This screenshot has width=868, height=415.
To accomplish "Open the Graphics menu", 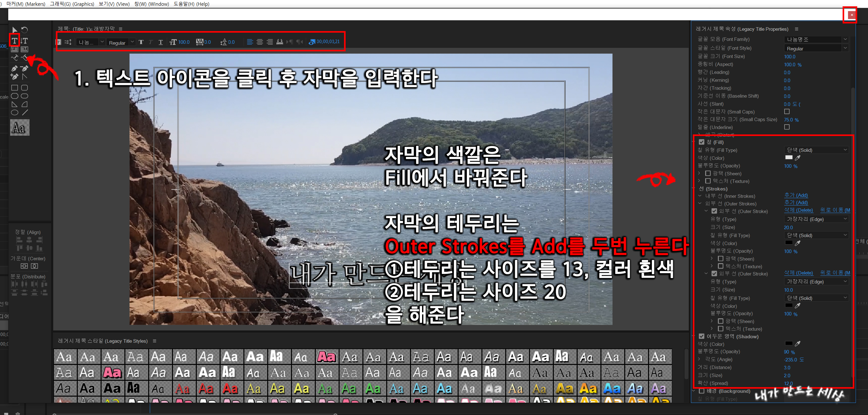I will coord(72,4).
